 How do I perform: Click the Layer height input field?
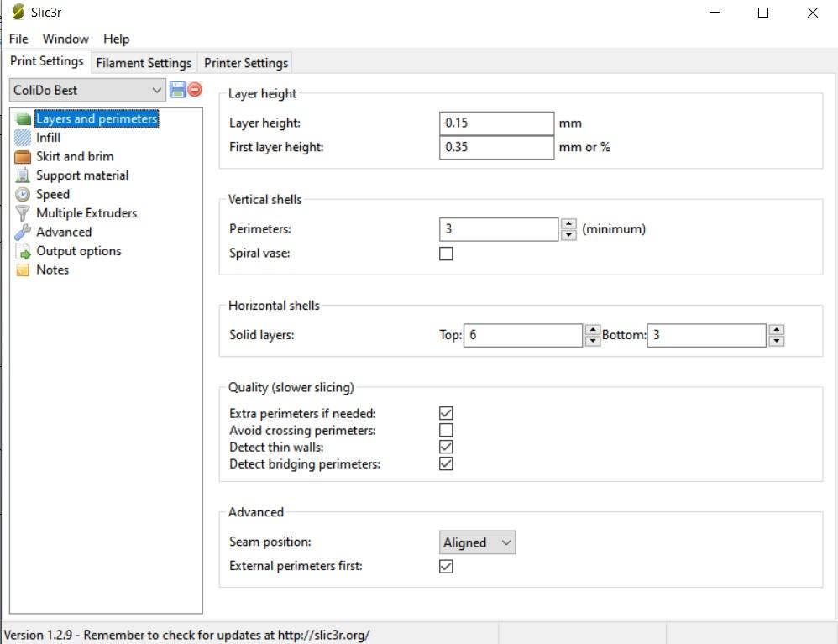coord(496,123)
